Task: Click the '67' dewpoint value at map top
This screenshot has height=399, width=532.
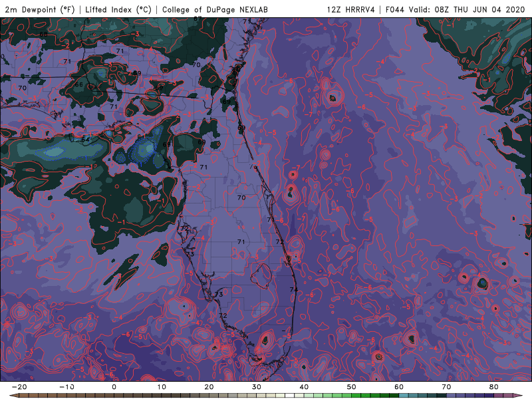Action: click(x=198, y=19)
